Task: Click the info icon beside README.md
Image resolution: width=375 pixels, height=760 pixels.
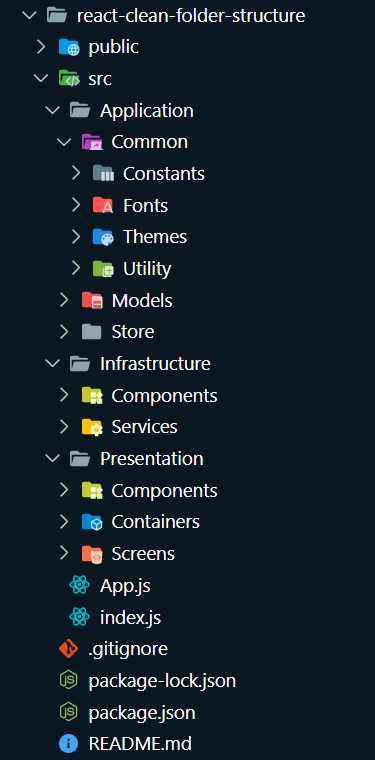Action: (x=68, y=744)
